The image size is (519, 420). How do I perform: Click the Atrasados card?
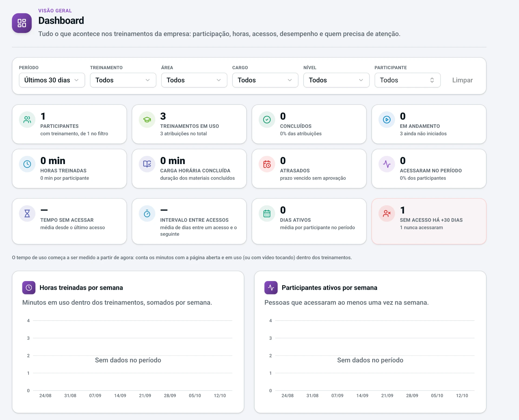(x=309, y=169)
